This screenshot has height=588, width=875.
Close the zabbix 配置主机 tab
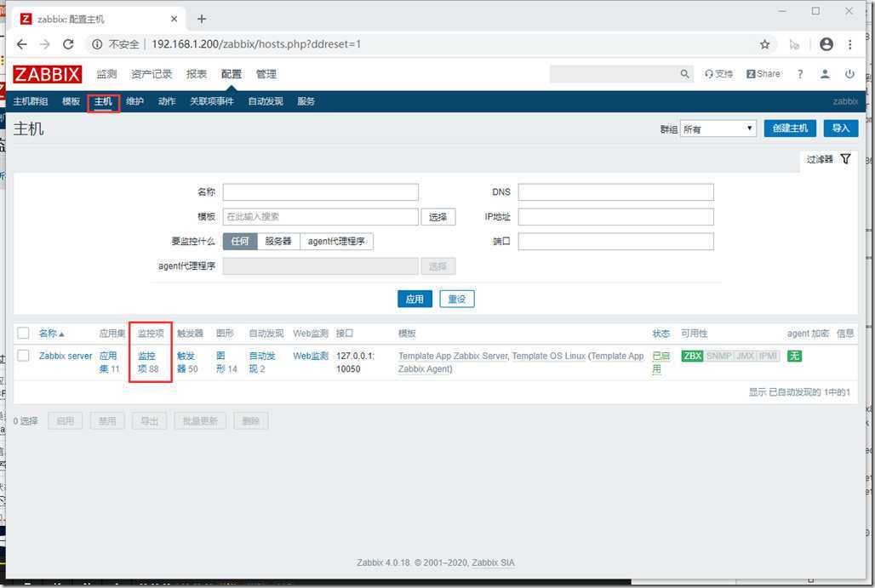click(174, 19)
